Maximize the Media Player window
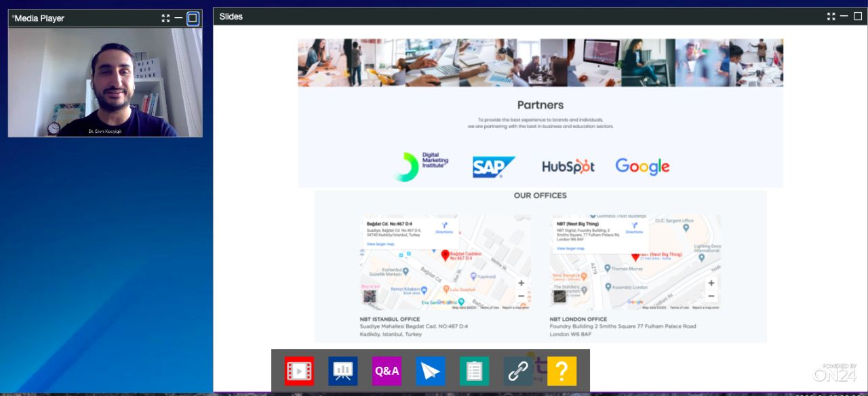Viewport: 868px width, 396px height. click(x=193, y=18)
